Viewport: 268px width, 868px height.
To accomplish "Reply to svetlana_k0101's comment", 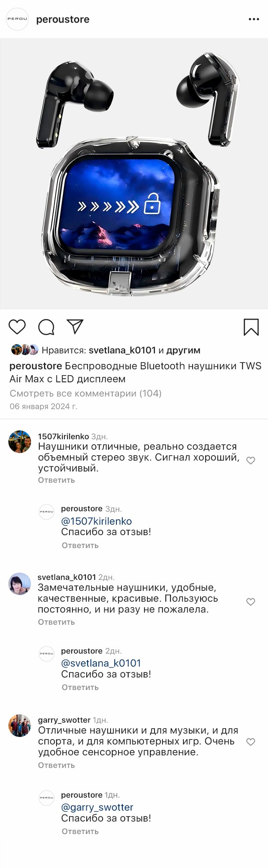I will click(57, 622).
